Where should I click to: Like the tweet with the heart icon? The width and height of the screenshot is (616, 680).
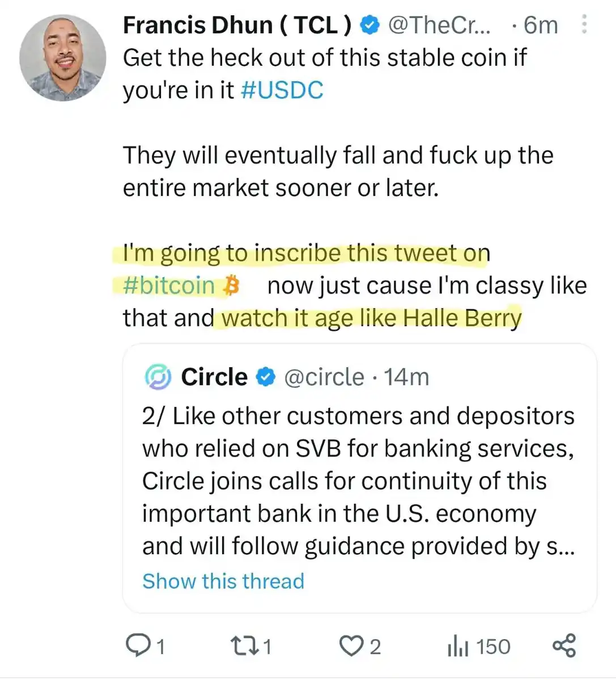(351, 645)
